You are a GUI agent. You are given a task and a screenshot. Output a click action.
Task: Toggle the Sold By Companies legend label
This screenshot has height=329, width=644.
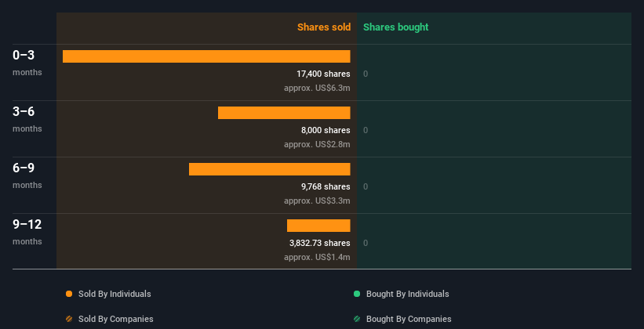tap(116, 319)
